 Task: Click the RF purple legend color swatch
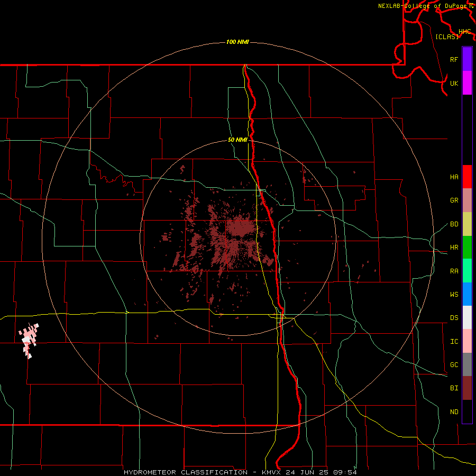click(x=467, y=59)
